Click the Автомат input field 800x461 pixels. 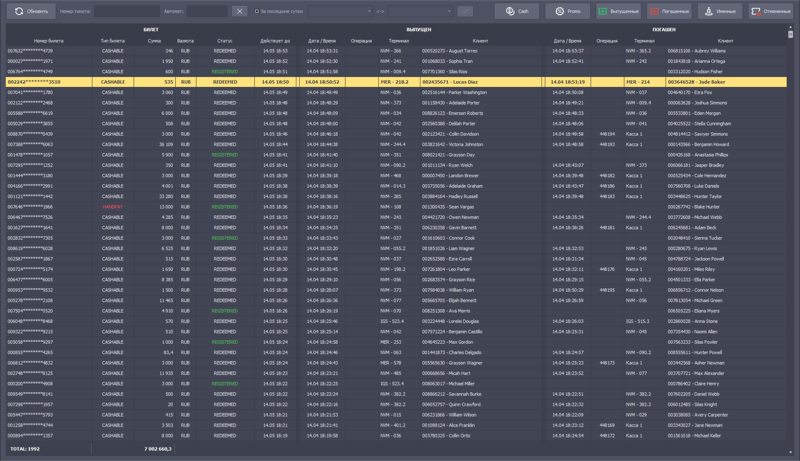[x=208, y=11]
